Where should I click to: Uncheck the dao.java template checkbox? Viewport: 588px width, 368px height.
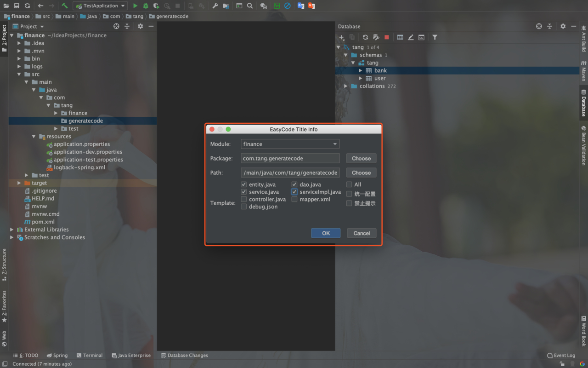click(294, 184)
